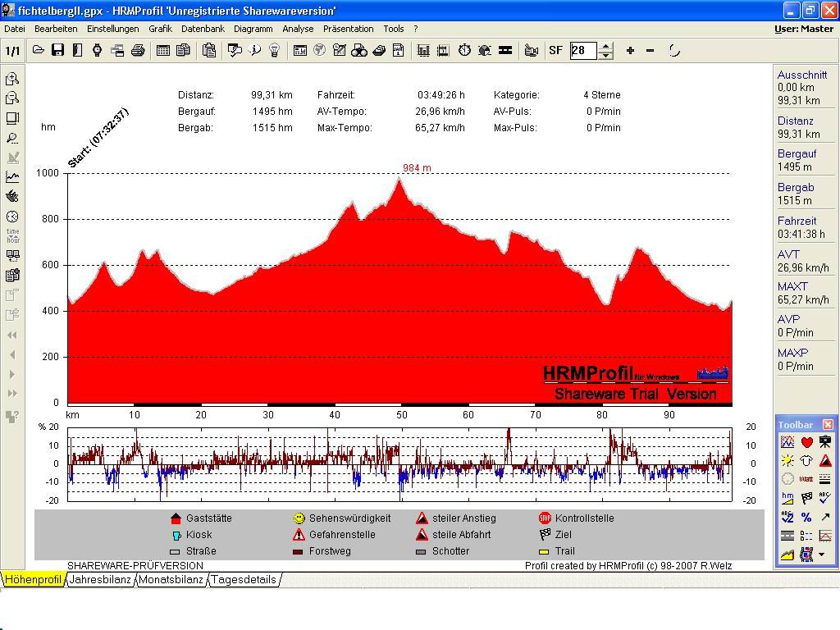The image size is (840, 630).
Task: Click the save diskette icon
Action: pos(57,50)
